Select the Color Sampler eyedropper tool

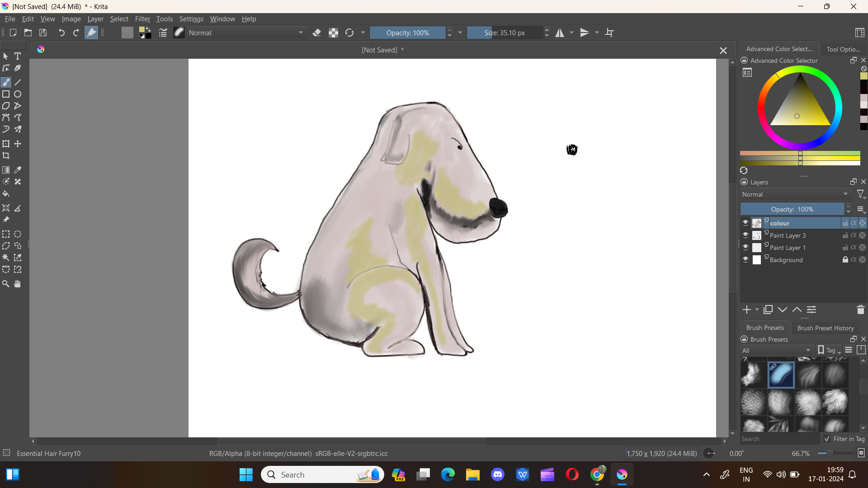[18, 170]
